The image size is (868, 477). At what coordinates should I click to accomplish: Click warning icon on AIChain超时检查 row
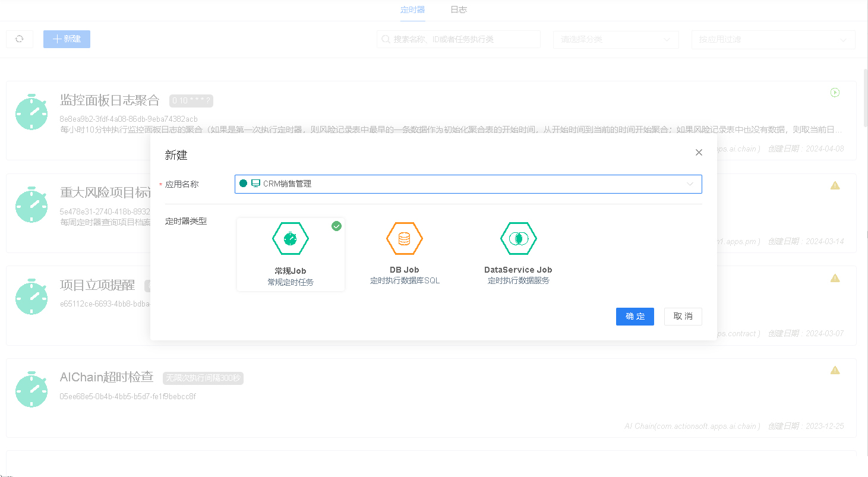(835, 370)
